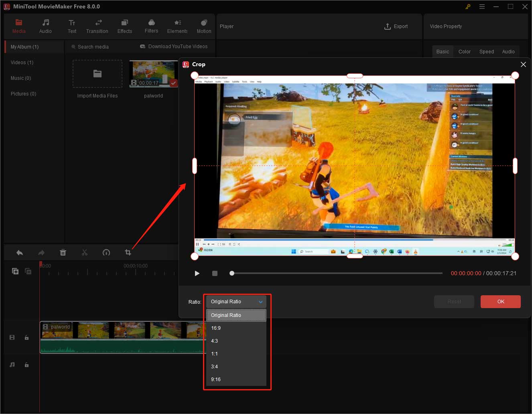Screen dimensions: 532x414
Task: Close the Crop dialog
Action: 523,65
